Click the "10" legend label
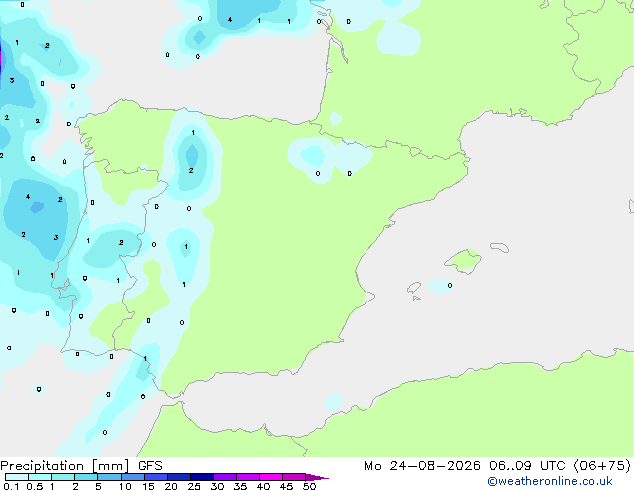The image size is (634, 490). click(125, 486)
